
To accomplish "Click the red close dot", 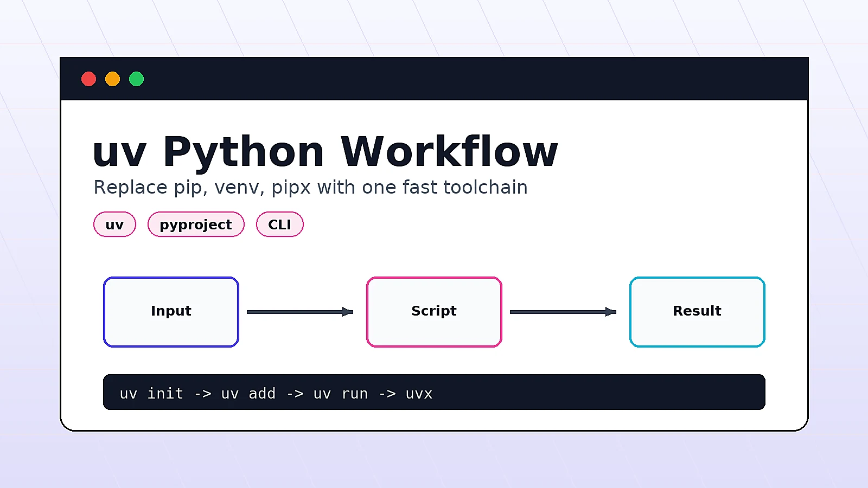I will click(x=88, y=79).
